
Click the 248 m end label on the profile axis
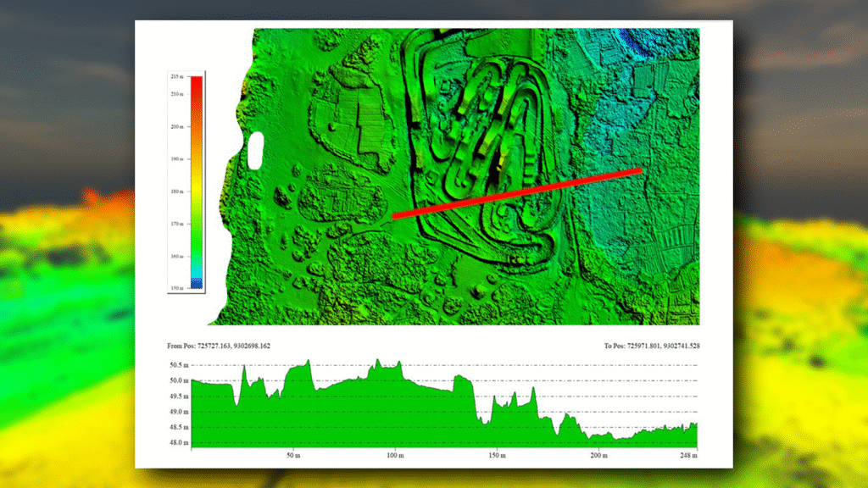tap(688, 455)
